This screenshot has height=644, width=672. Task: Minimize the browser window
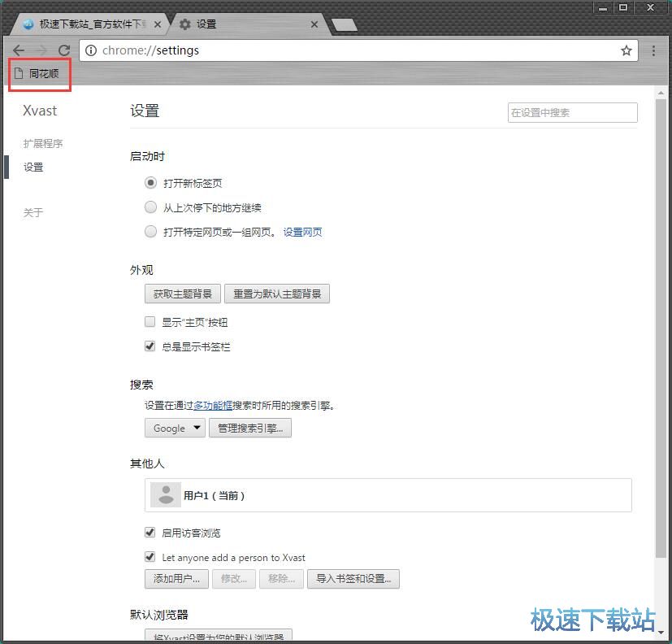(x=603, y=7)
